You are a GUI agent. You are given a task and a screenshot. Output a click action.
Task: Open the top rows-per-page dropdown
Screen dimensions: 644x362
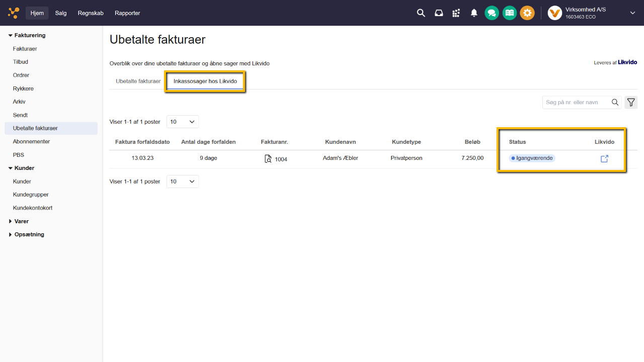[x=183, y=122]
